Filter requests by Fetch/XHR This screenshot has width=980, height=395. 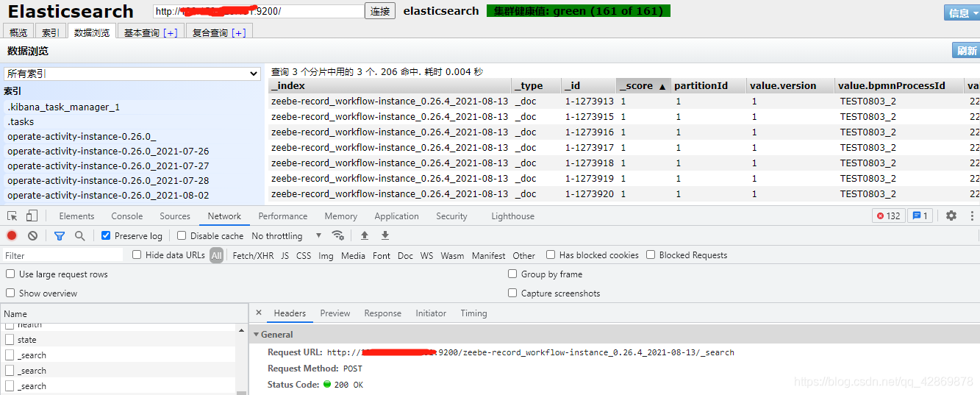[253, 255]
